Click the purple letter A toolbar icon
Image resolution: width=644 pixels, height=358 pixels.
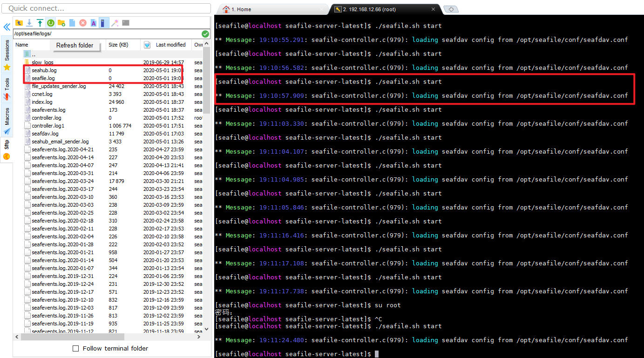(x=94, y=23)
